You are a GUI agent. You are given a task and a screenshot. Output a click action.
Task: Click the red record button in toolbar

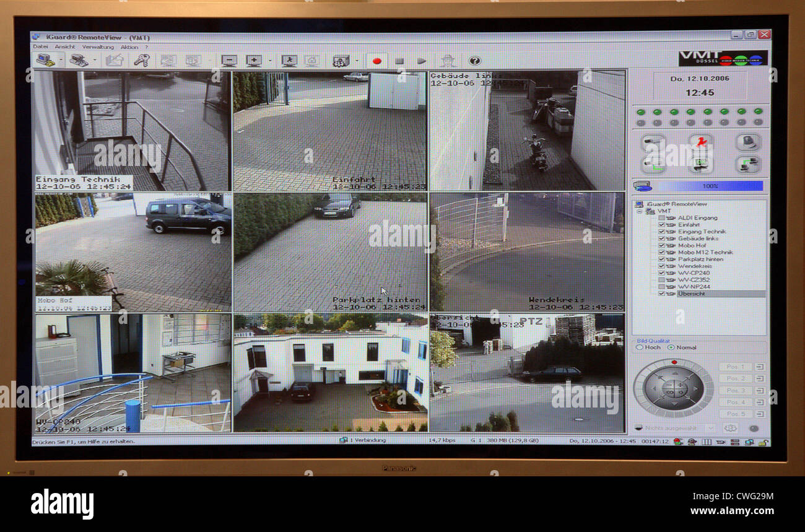[376, 61]
